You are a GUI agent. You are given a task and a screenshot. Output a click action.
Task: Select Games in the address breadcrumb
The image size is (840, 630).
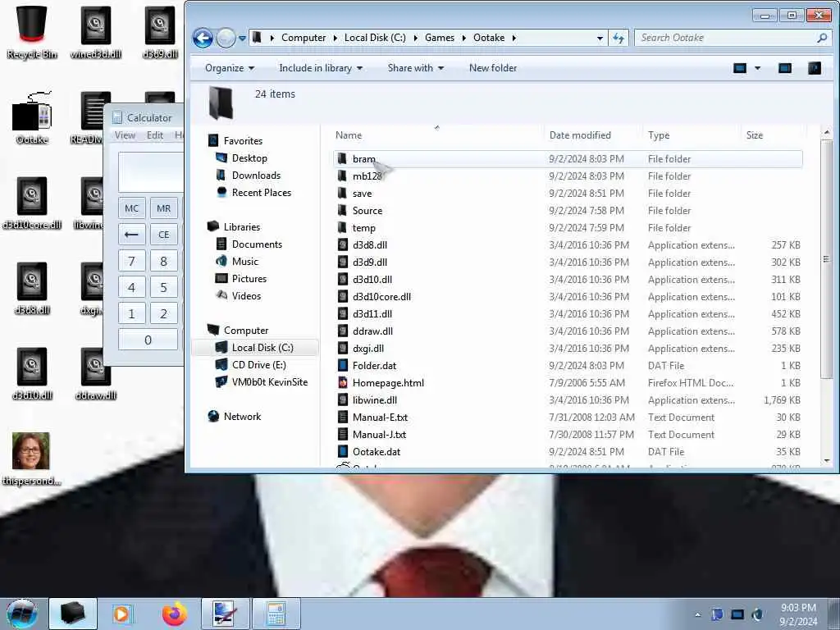pos(440,38)
